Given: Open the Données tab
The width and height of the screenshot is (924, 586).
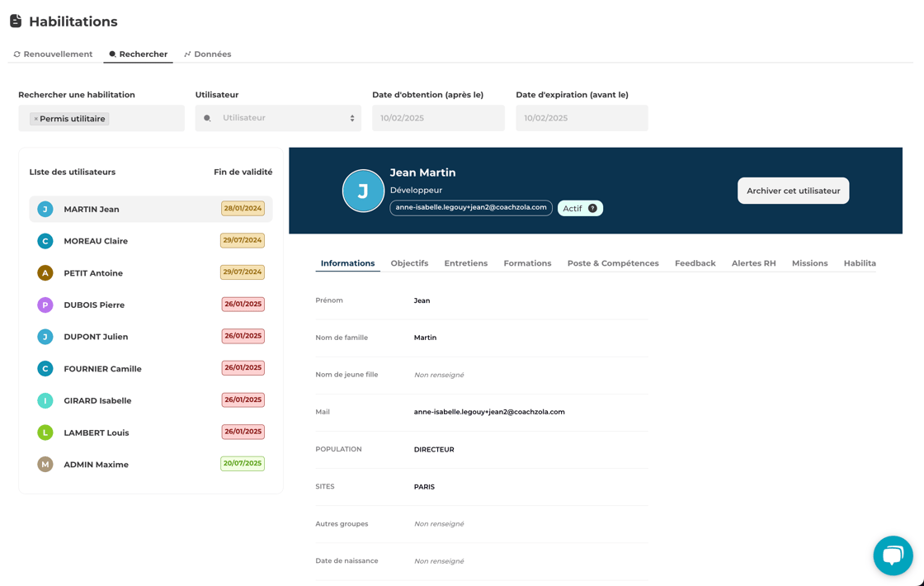Looking at the screenshot, I should point(207,54).
